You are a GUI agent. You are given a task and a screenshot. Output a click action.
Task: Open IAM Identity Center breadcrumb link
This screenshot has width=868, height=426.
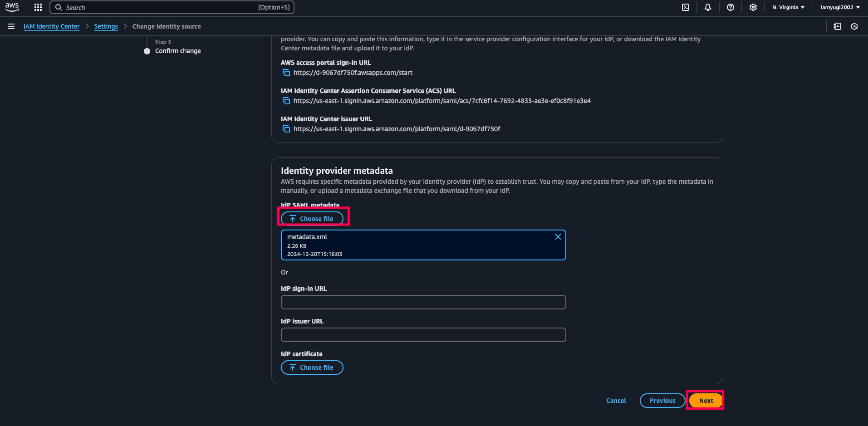tap(51, 26)
